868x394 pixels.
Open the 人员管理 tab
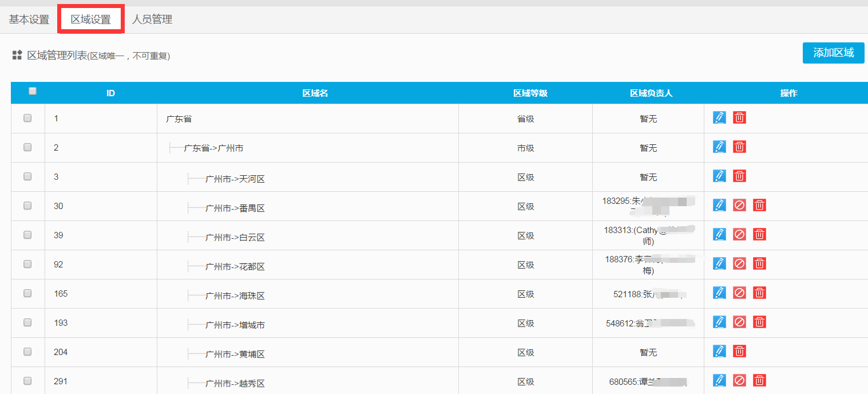click(152, 19)
